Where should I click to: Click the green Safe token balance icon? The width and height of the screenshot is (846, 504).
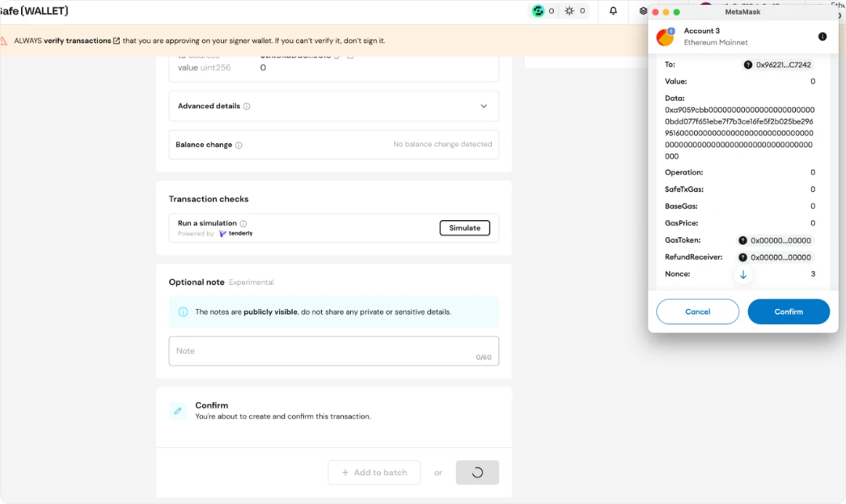(538, 11)
